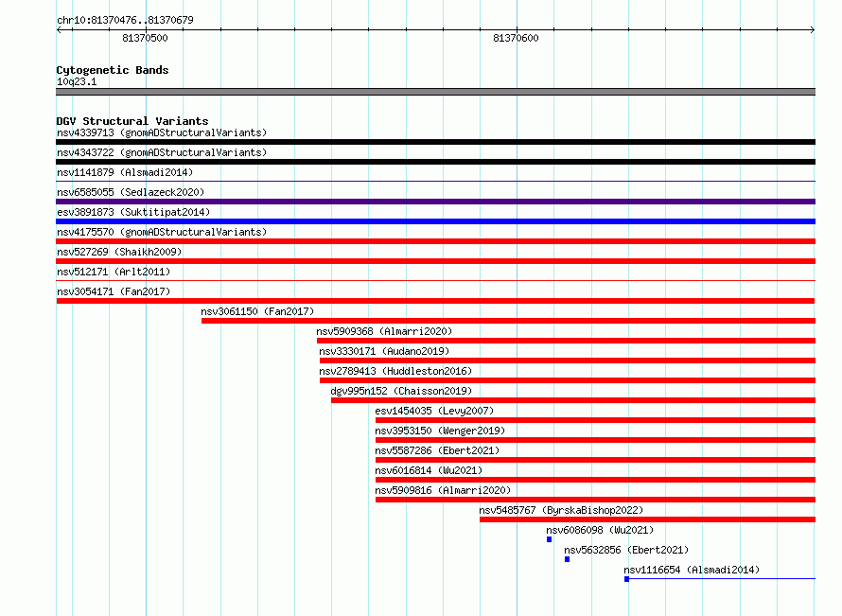This screenshot has height=616, width=842.
Task: Click the nsv4339713 (gnomADStructuralVariants) label
Action: click(162, 132)
